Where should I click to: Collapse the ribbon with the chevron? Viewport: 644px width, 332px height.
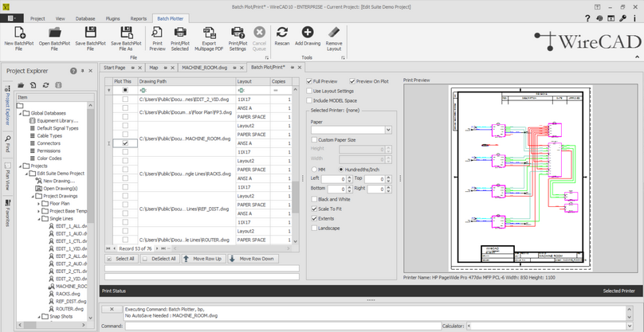pyautogui.click(x=637, y=57)
